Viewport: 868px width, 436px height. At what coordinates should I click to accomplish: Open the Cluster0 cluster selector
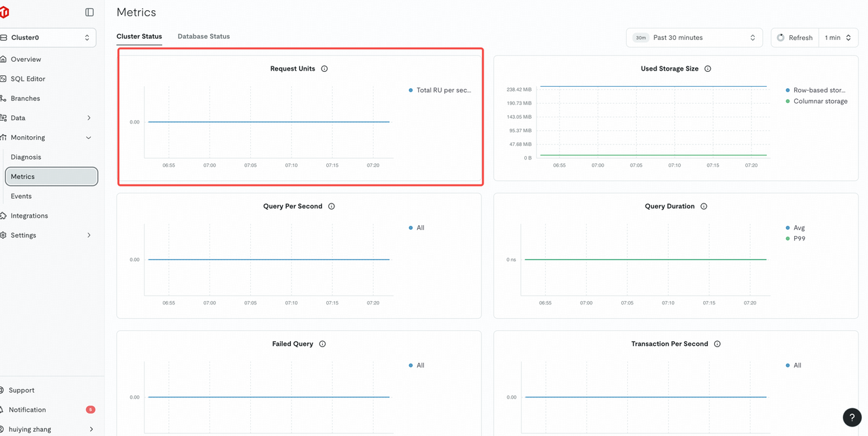click(47, 37)
